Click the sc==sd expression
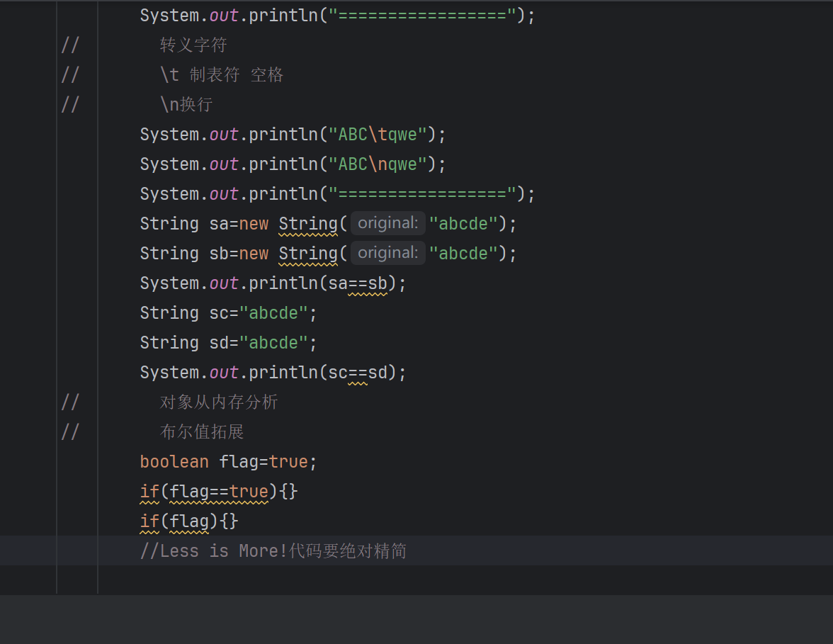833x644 pixels. tap(358, 373)
